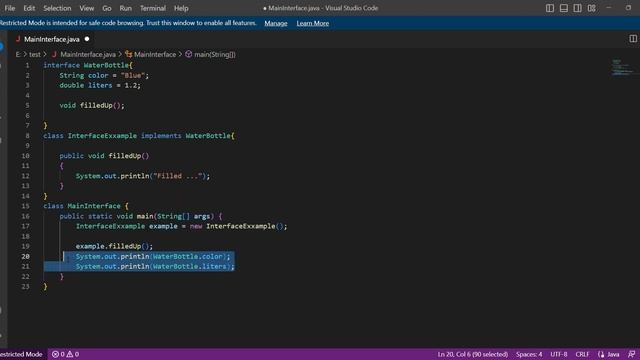Click 'String color = "Blue";' line

click(104, 76)
